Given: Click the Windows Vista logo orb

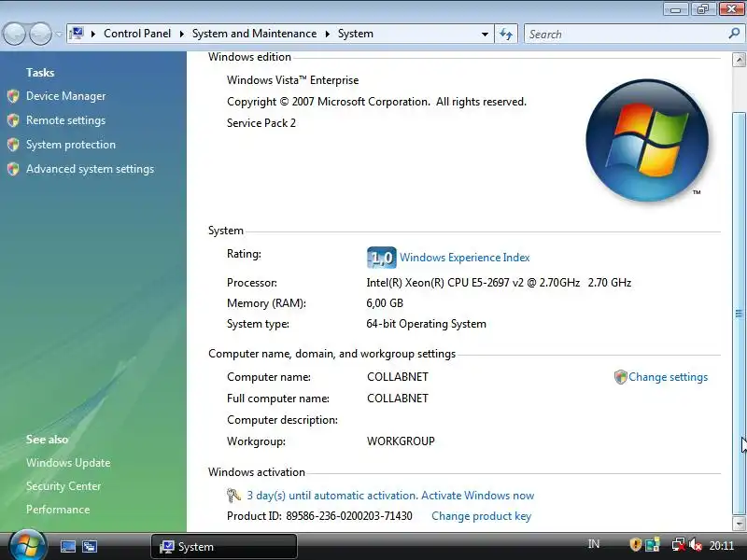Looking at the screenshot, I should [x=647, y=140].
